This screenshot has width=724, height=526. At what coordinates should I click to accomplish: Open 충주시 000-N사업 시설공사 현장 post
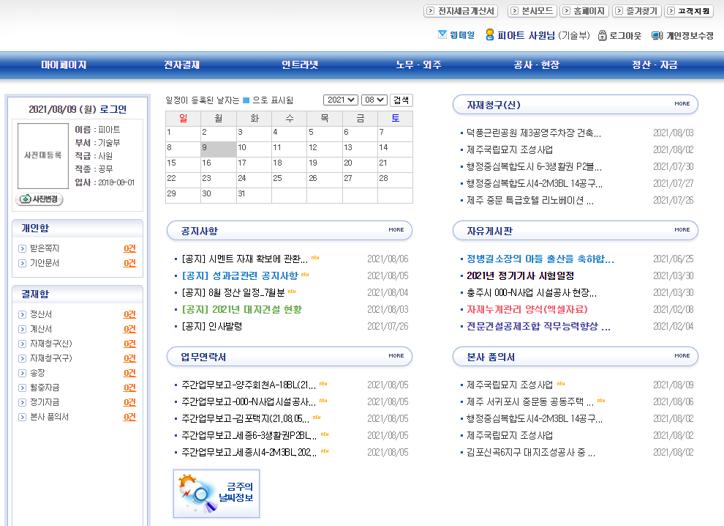[531, 293]
